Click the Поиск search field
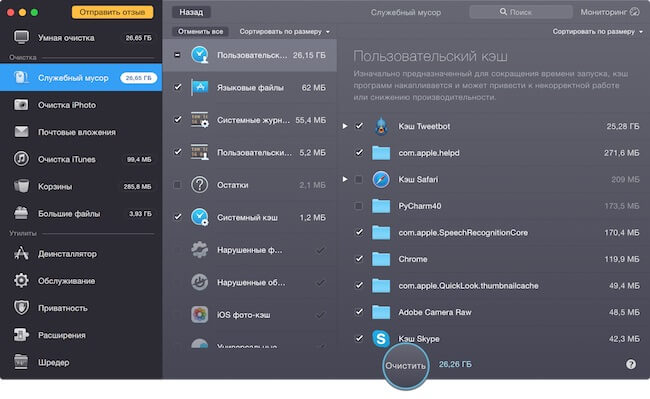 coord(521,12)
